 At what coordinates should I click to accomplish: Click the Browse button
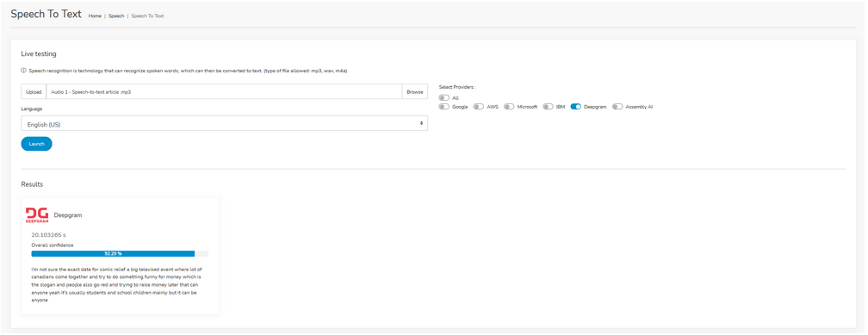415,91
